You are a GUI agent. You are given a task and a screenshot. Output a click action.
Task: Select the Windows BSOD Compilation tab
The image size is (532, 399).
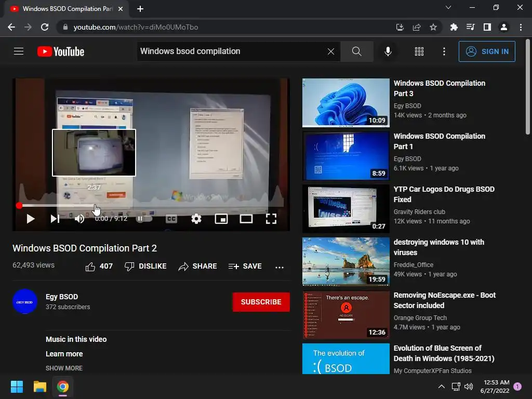click(x=66, y=9)
